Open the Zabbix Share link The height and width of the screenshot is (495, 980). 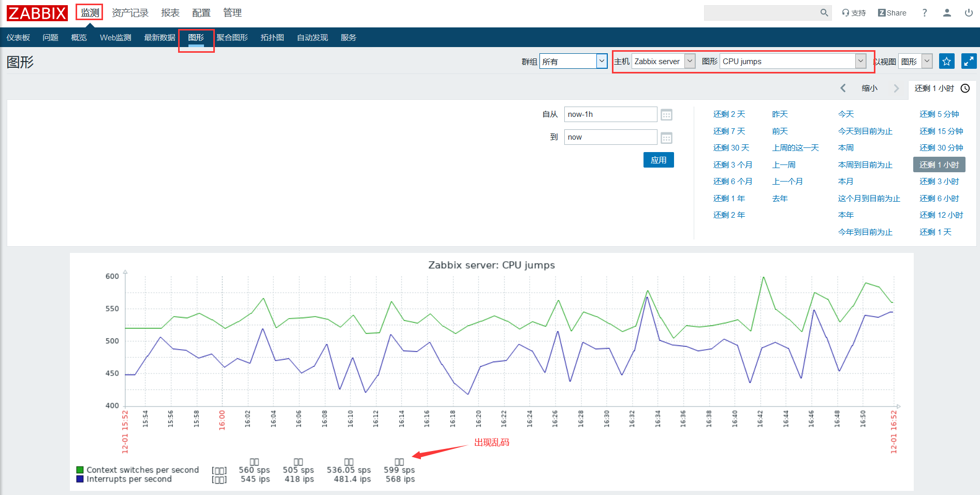(892, 13)
